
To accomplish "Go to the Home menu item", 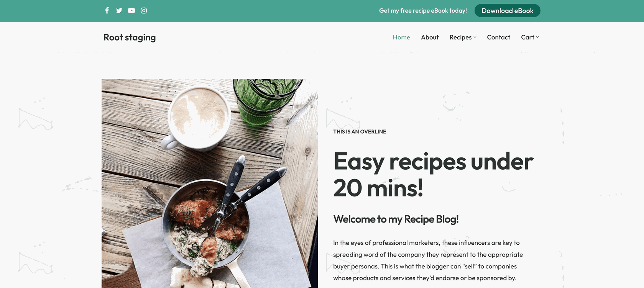I will [x=401, y=37].
